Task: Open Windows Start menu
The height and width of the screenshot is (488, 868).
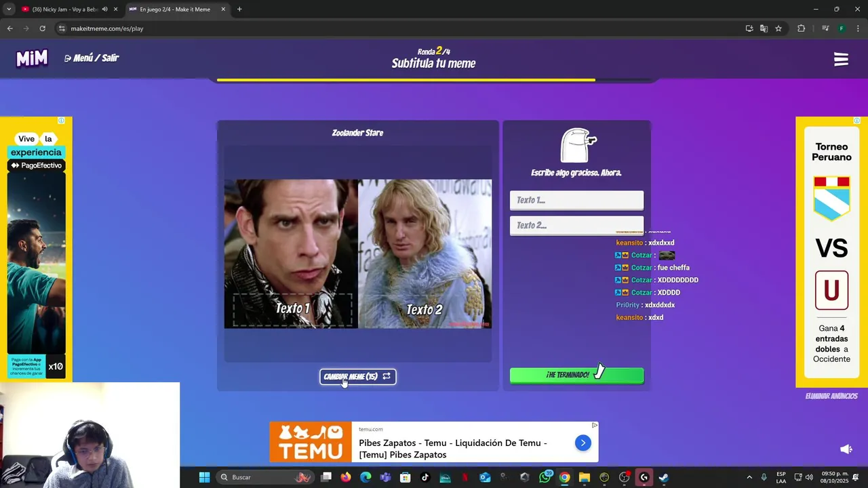Action: (204, 477)
